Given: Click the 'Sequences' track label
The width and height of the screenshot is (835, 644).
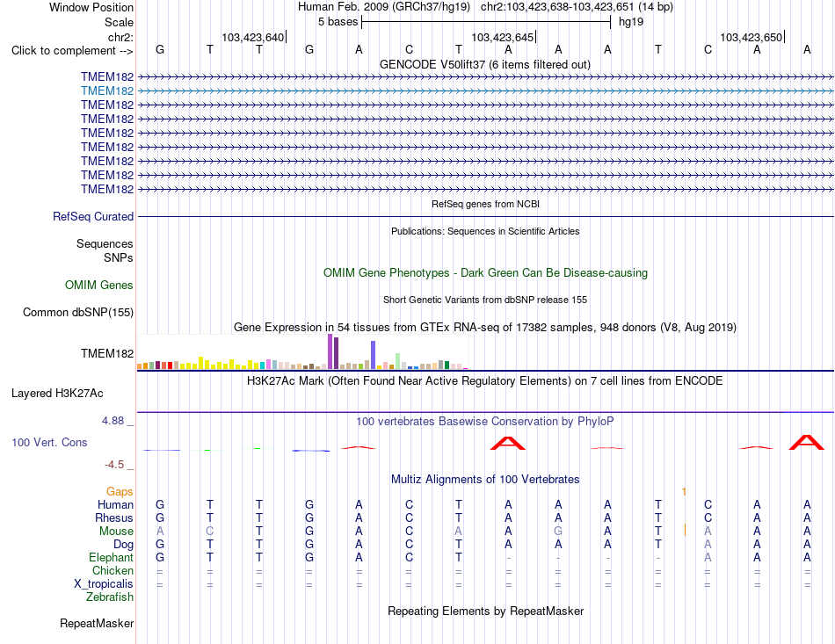Looking at the screenshot, I should [x=105, y=243].
